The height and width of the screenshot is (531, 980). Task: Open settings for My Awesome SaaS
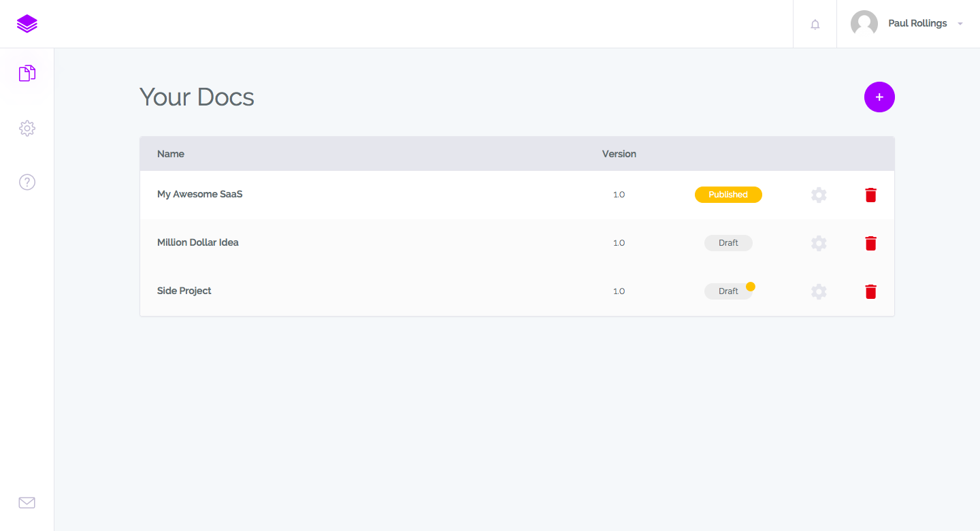(x=819, y=195)
